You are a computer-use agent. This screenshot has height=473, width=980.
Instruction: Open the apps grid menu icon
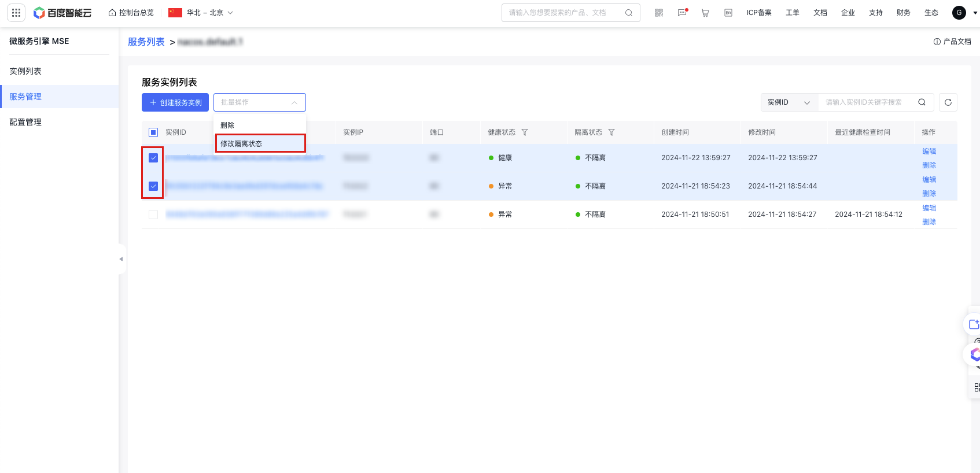pos(16,13)
